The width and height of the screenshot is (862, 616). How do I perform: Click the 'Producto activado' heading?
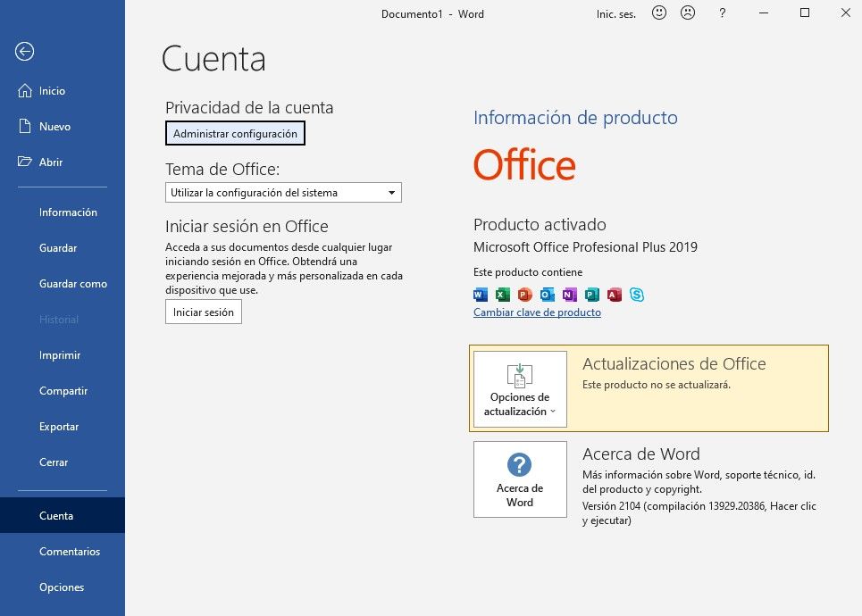click(540, 224)
